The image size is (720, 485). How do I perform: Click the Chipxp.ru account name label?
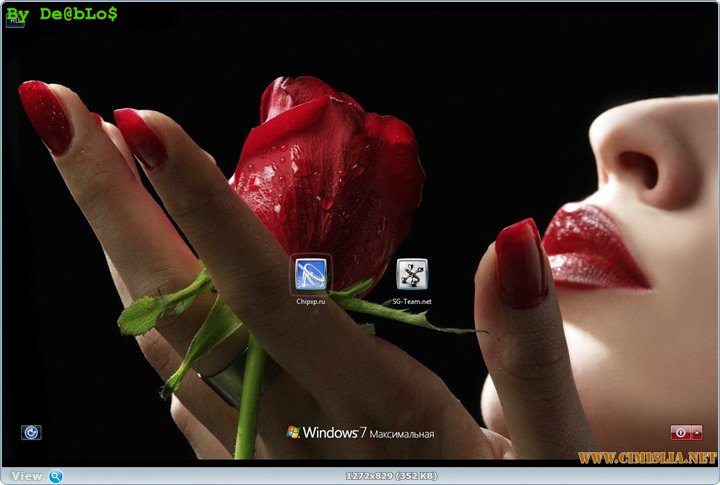coord(311,300)
